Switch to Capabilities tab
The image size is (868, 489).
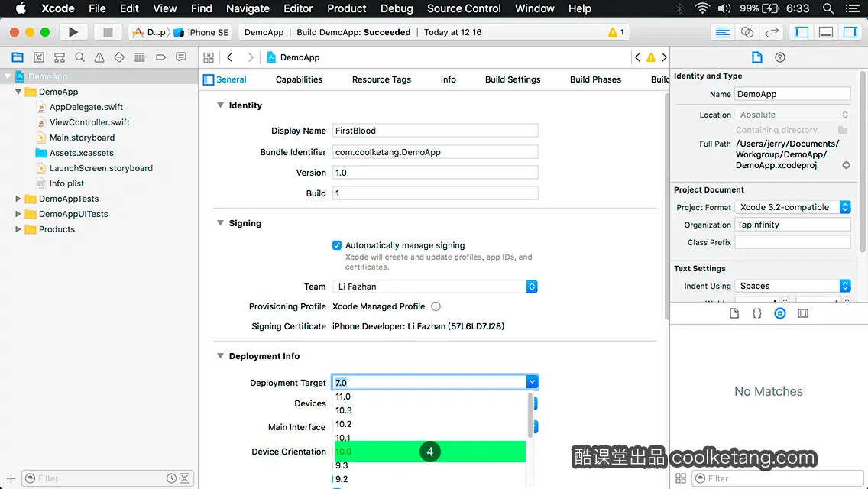click(x=299, y=79)
